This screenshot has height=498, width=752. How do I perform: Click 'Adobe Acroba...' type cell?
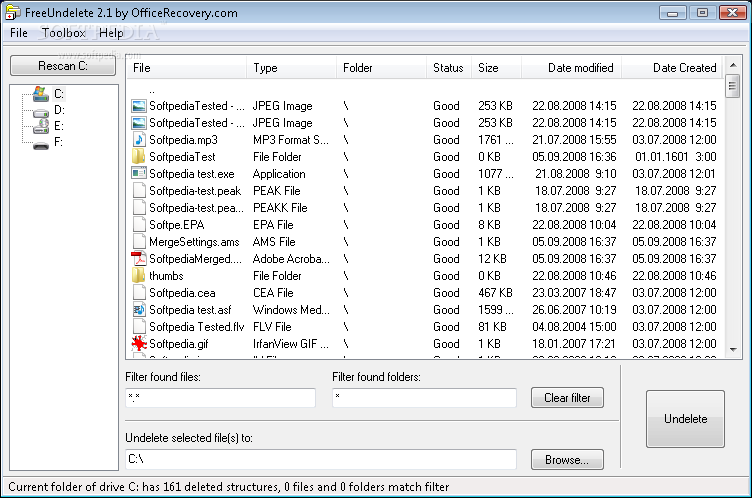[x=292, y=259]
